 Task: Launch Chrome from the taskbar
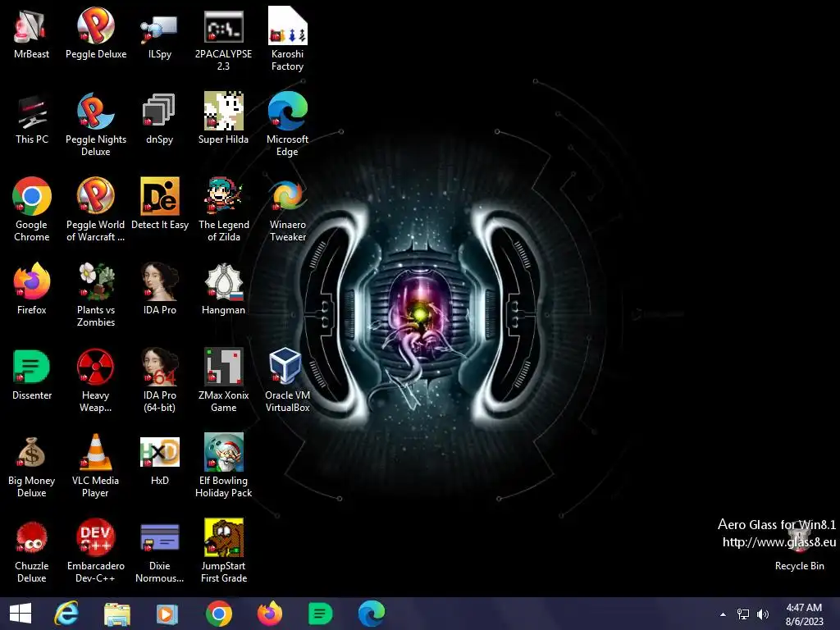[x=218, y=614]
